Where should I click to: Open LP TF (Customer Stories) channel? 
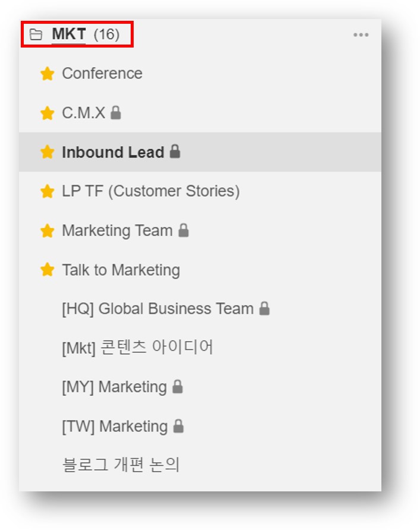coord(151,191)
